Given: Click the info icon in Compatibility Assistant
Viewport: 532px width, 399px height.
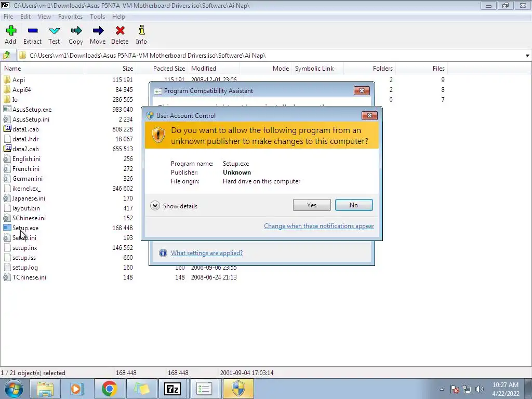Looking at the screenshot, I should [x=163, y=253].
